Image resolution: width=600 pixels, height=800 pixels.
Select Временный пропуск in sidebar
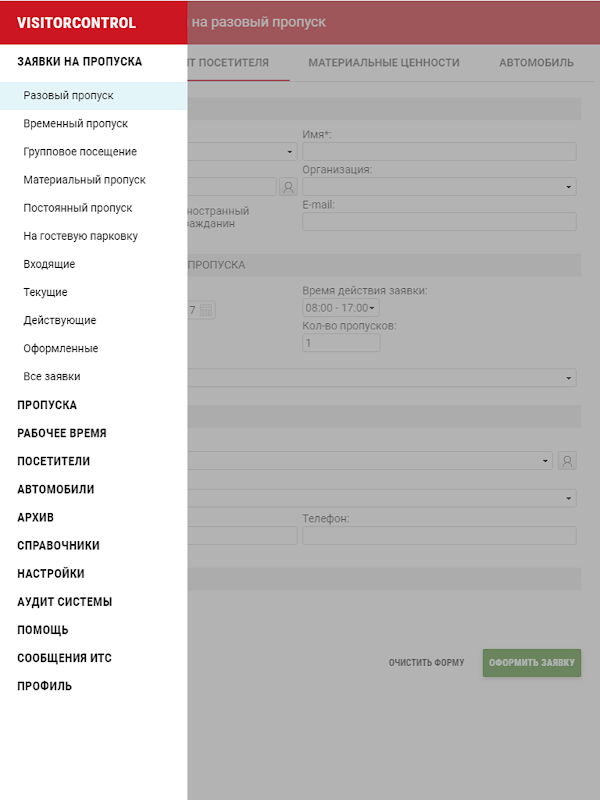point(75,124)
